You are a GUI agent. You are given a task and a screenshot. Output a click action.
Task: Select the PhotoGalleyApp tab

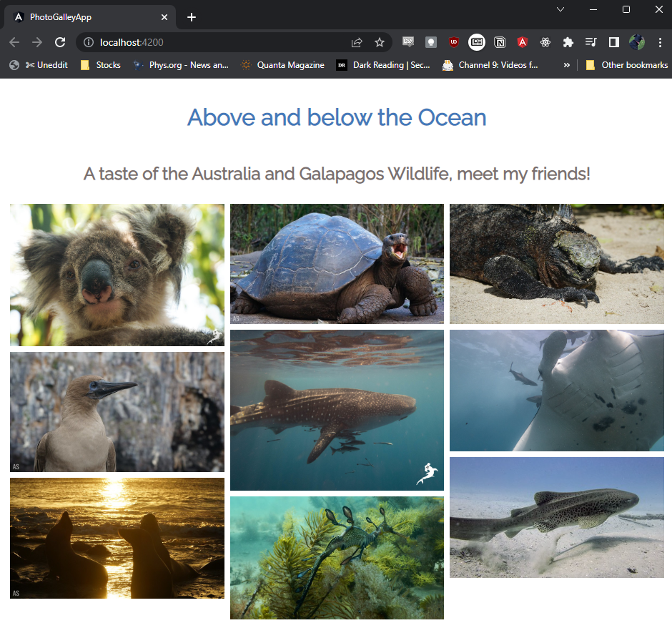click(86, 17)
